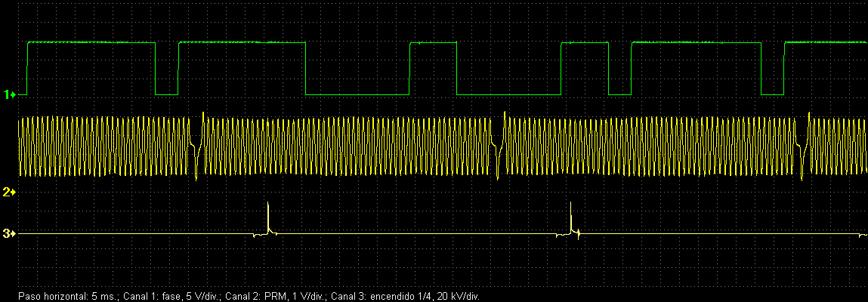Image resolution: width=868 pixels, height=302 pixels.
Task: Click the first green high pulse top
Action: (x=91, y=43)
